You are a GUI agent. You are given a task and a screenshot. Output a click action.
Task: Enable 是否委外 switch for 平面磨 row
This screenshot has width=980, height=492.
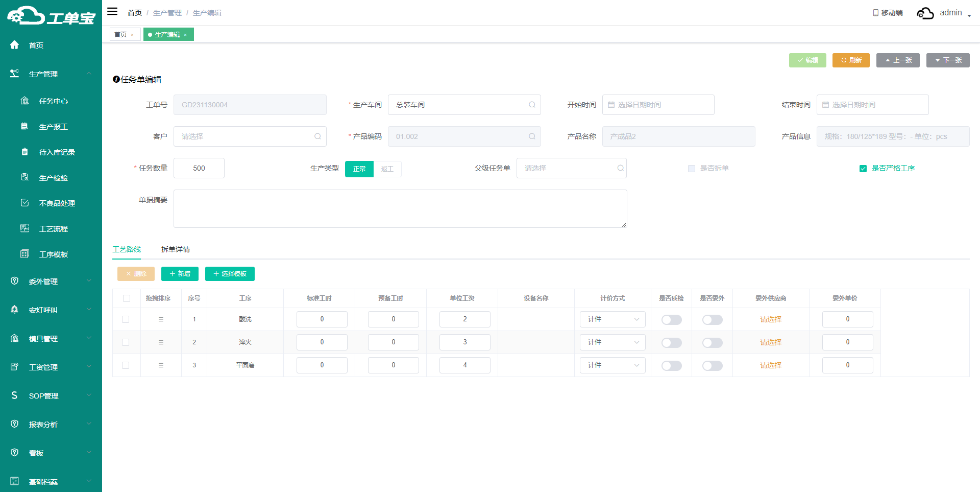click(x=712, y=366)
